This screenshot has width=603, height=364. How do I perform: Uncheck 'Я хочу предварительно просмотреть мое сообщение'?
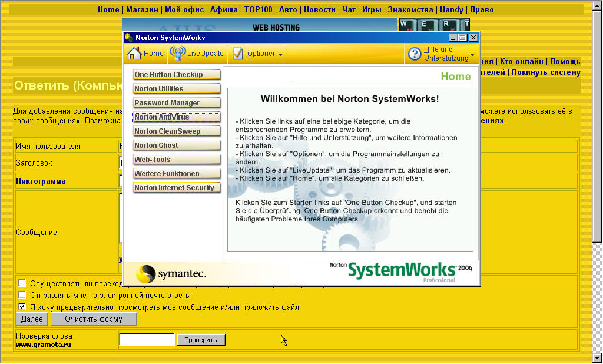tap(22, 307)
